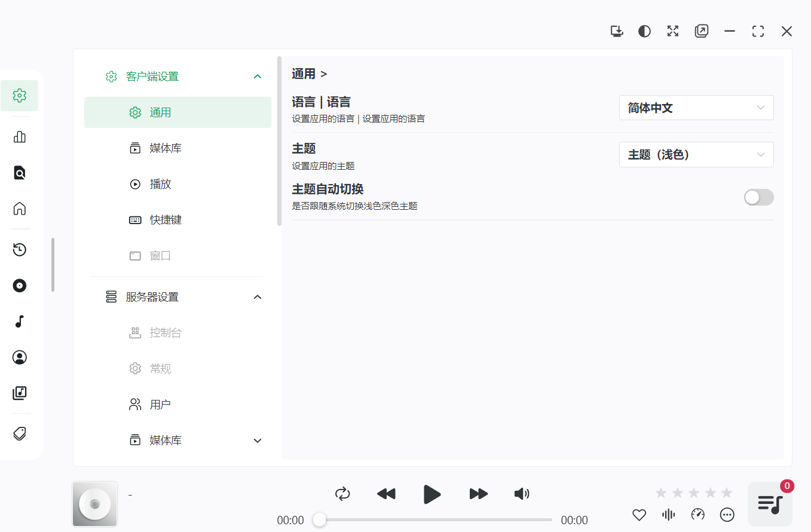811x532 pixels.
Task: Select the search icon in the sidebar
Action: click(20, 173)
